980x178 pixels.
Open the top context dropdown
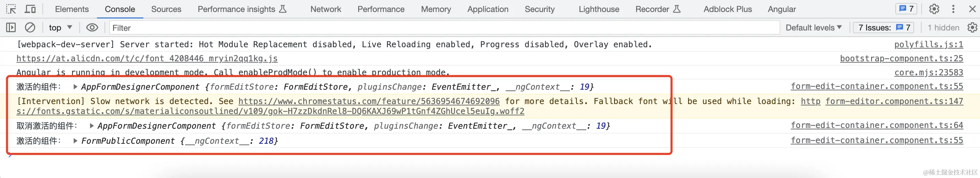pos(60,27)
